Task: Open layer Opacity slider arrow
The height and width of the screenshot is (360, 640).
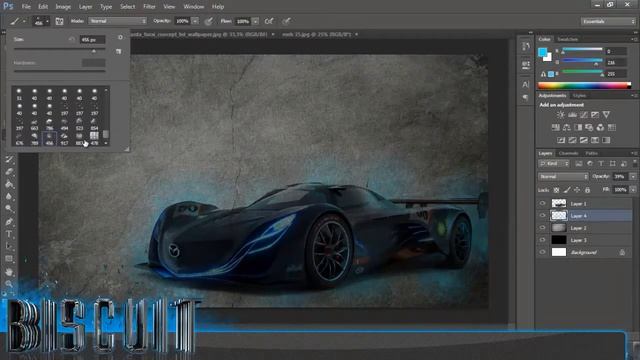Action: (633, 177)
